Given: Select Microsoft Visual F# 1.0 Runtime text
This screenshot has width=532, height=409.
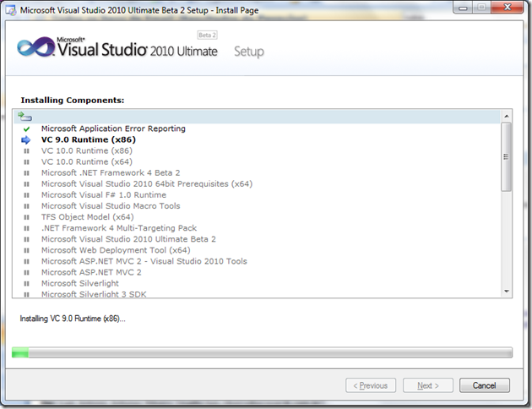Looking at the screenshot, I should click(x=104, y=195).
